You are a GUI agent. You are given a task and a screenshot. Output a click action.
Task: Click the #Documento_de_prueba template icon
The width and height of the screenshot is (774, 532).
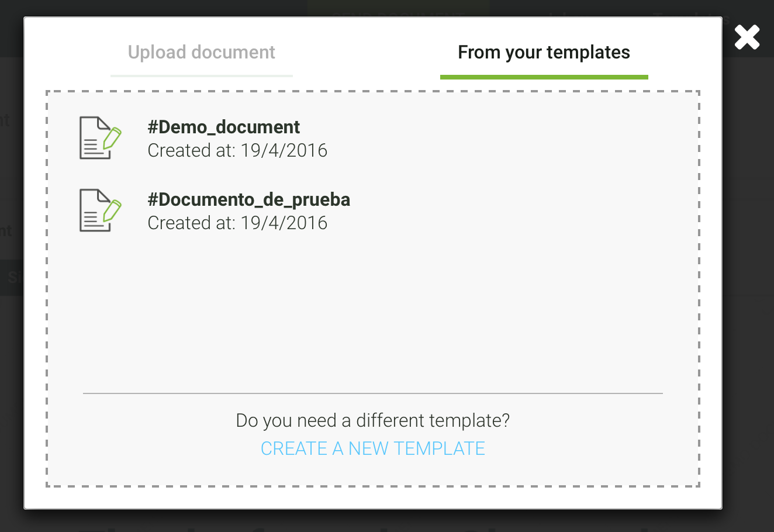point(101,210)
